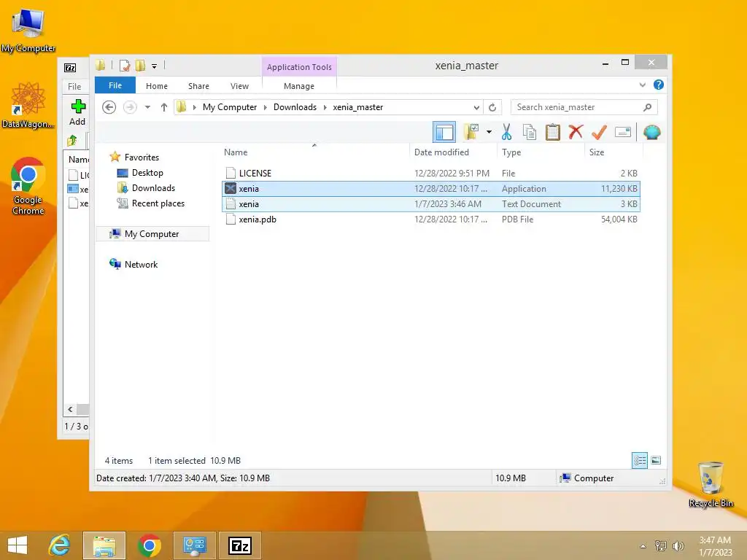Click the volume speaker tray icon
The width and height of the screenshot is (747, 560).
point(678,545)
